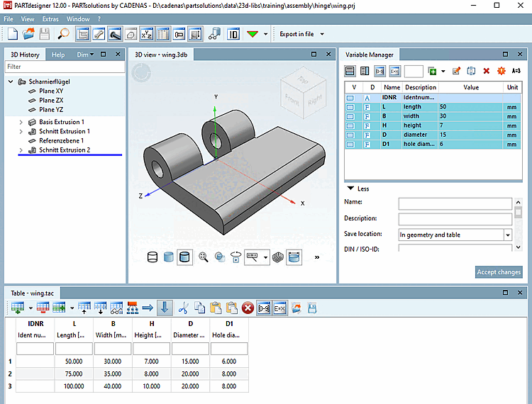Click the Accept changes button
The image size is (532, 404).
point(499,271)
